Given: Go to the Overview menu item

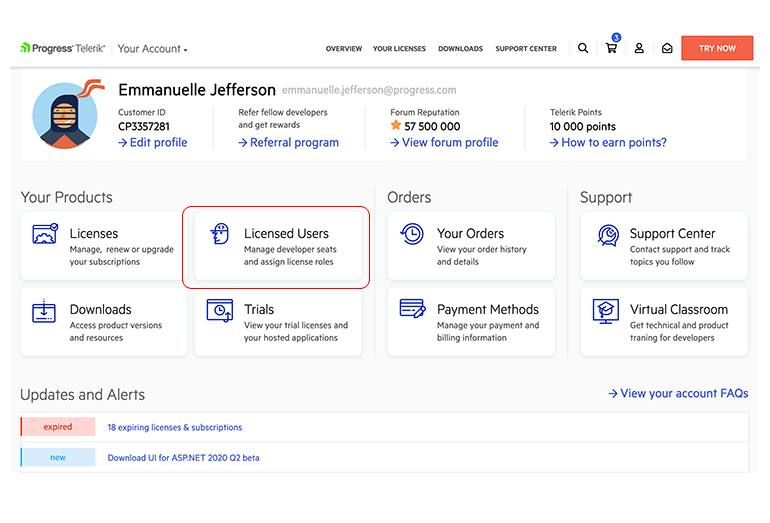Looking at the screenshot, I should point(344,49).
